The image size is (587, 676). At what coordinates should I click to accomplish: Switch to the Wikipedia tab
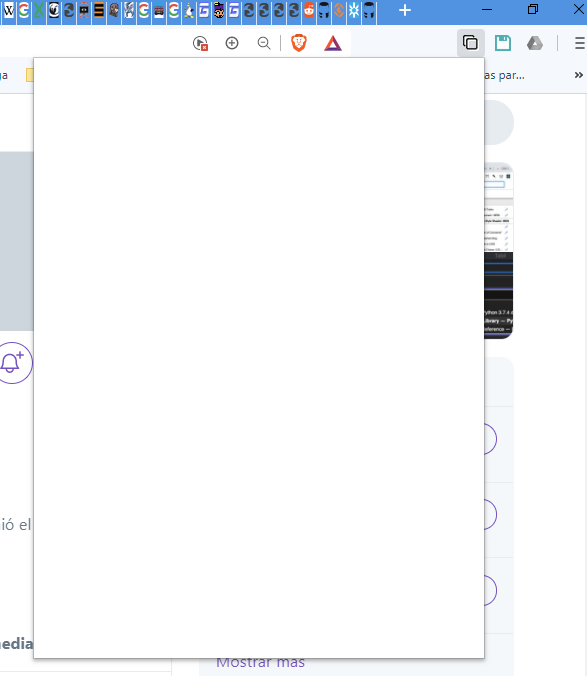[x=9, y=10]
